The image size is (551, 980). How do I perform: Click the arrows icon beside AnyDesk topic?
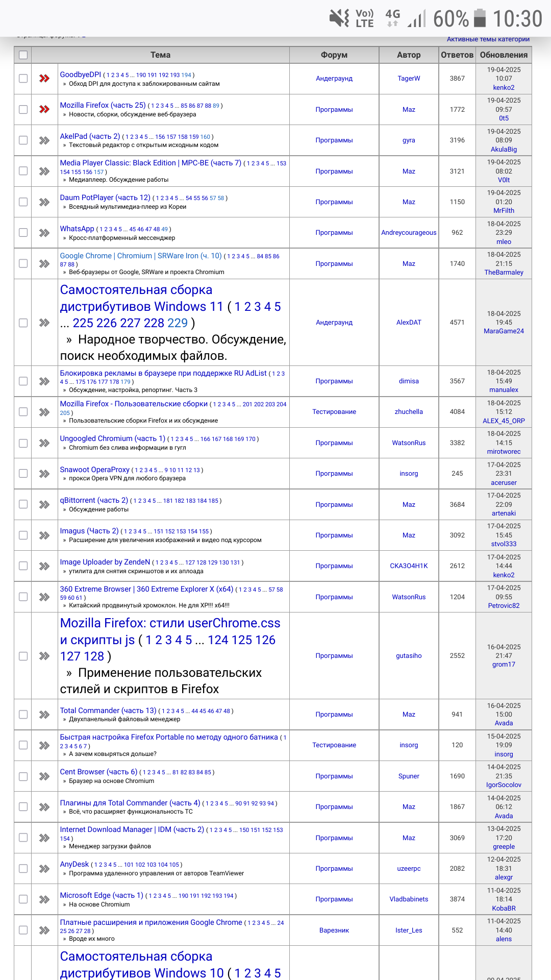pyautogui.click(x=44, y=869)
